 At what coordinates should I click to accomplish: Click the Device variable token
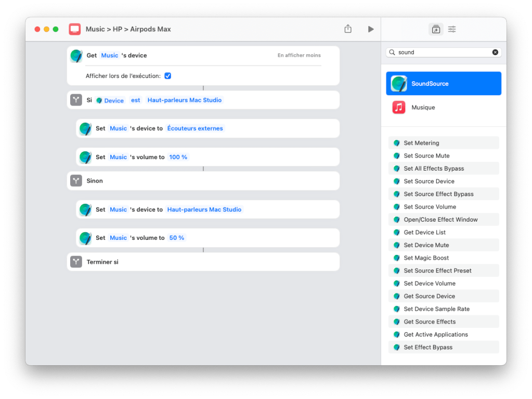point(113,100)
